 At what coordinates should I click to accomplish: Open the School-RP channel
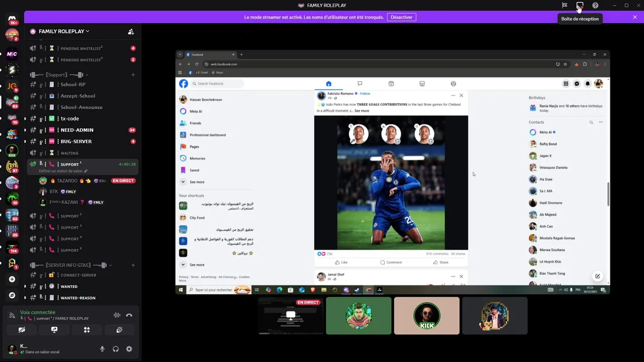pos(84,84)
